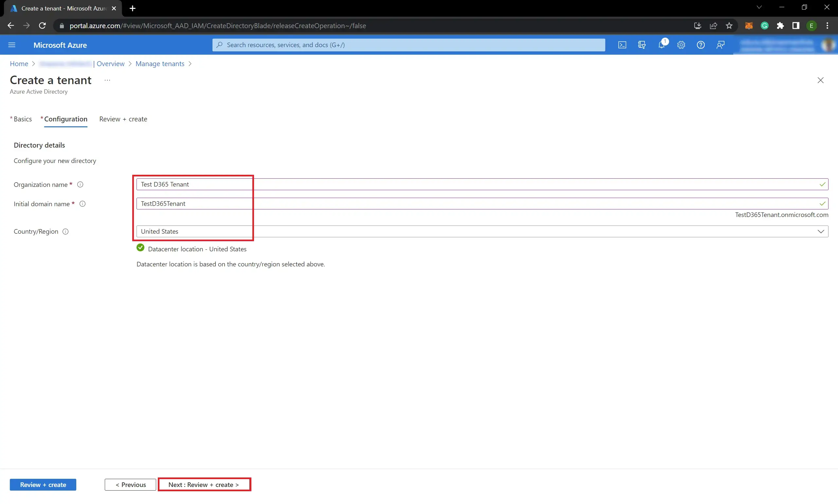Click the help question mark icon

(x=701, y=45)
